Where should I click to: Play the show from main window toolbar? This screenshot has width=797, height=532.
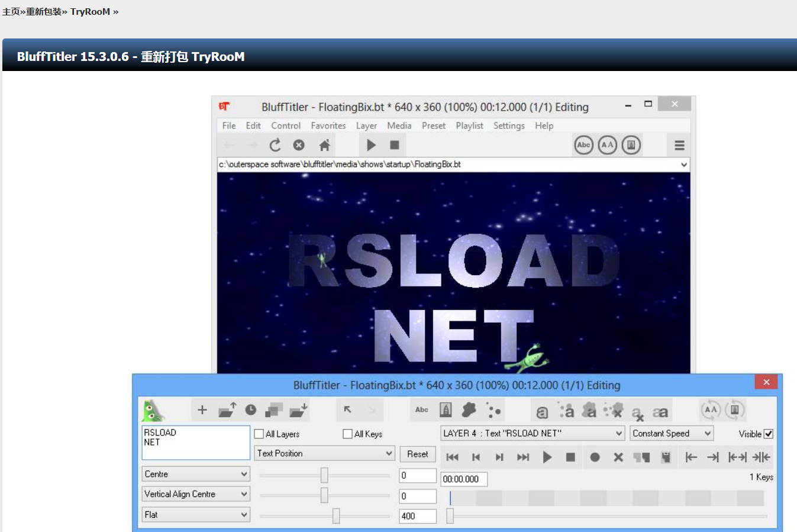click(x=371, y=145)
